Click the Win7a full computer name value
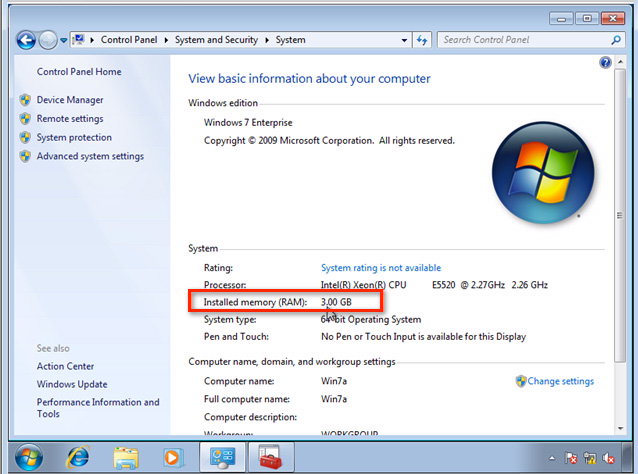 coord(334,399)
